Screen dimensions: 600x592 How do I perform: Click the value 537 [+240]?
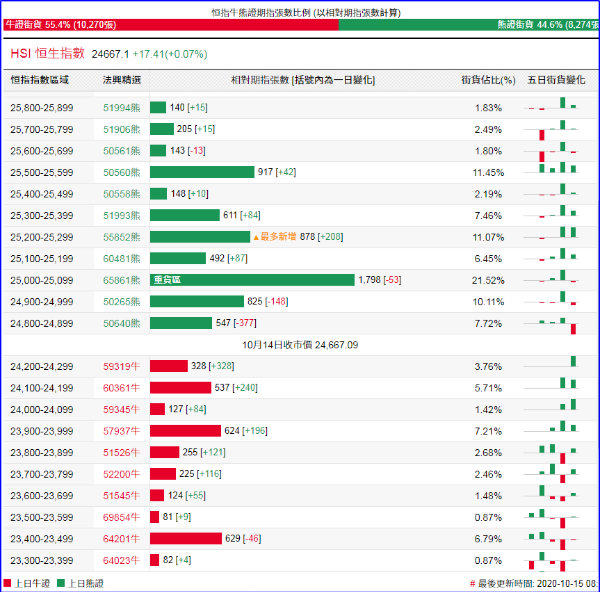[236, 388]
